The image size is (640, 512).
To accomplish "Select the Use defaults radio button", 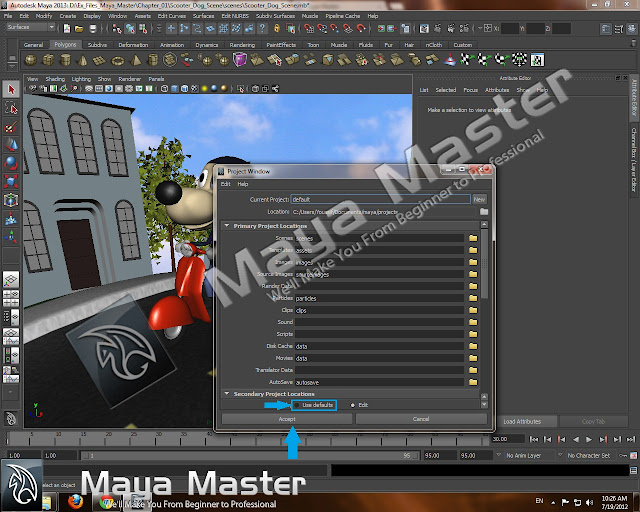I will click(297, 405).
